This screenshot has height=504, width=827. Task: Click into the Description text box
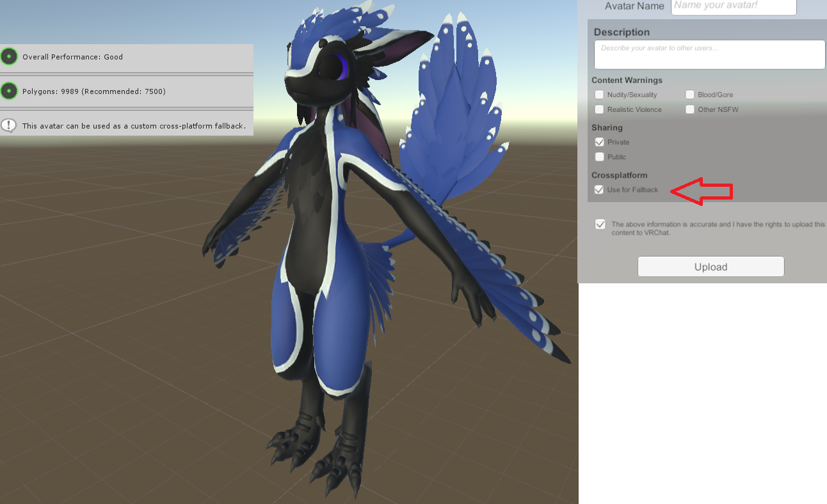[x=710, y=54]
